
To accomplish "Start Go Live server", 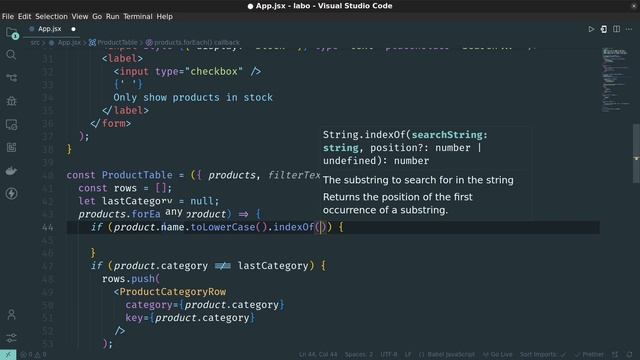I will point(497,355).
